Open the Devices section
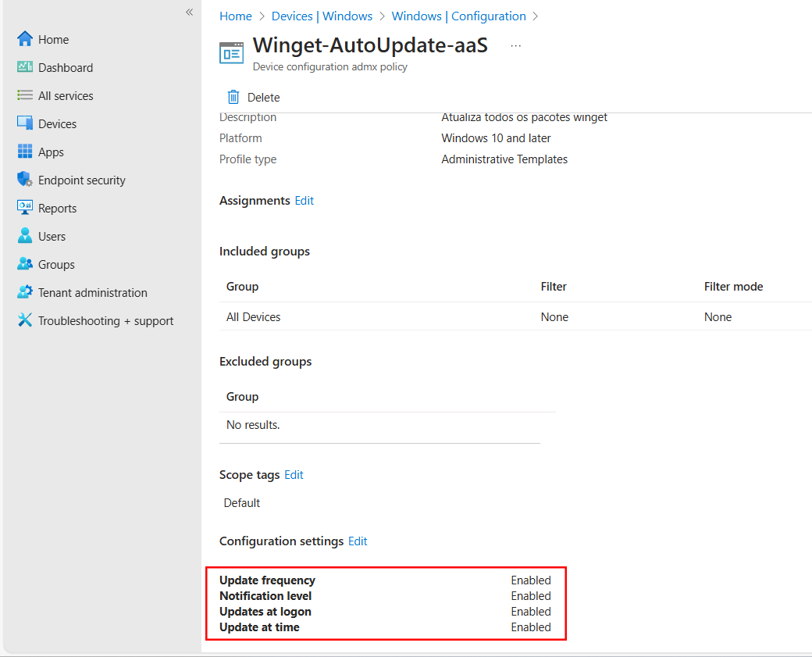This screenshot has width=812, height=657. [58, 124]
